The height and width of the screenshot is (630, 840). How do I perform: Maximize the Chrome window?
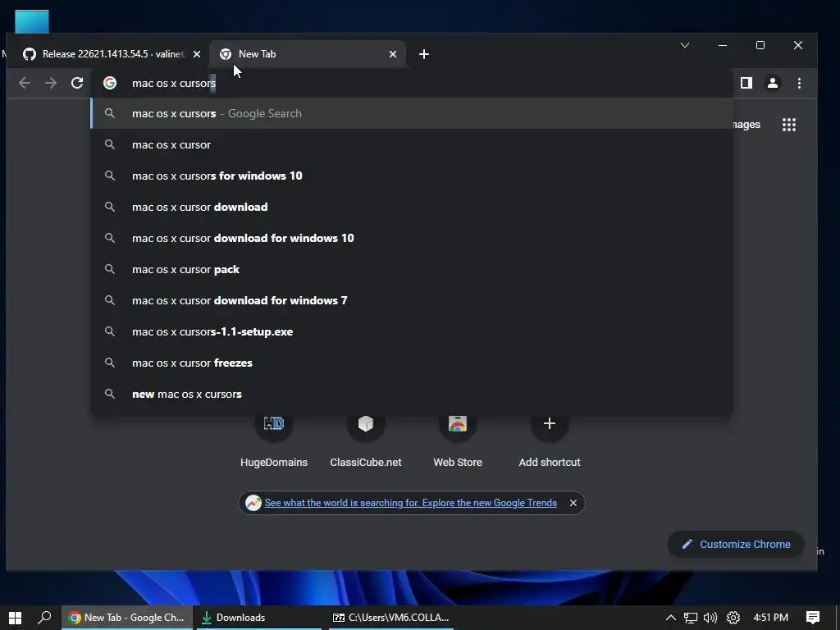pos(760,45)
